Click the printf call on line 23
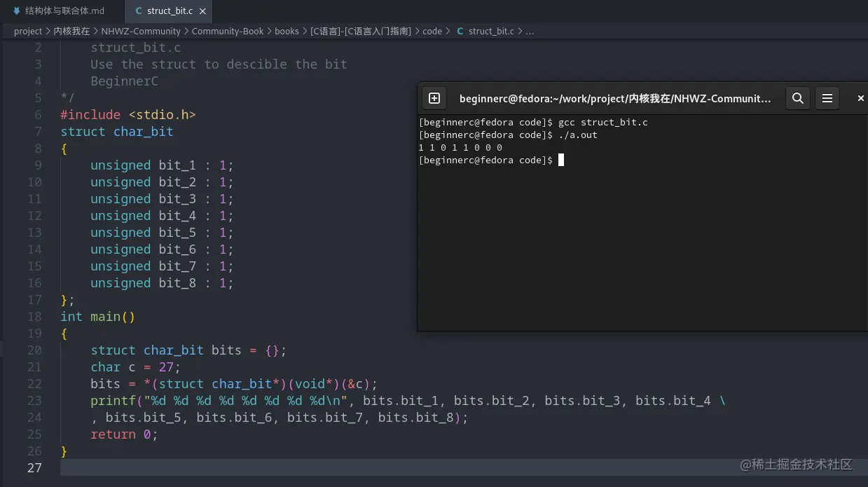 [408, 401]
